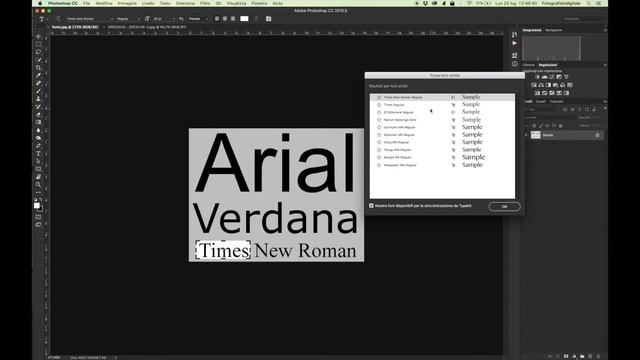Star STIXGeneral Regular as favorite
This screenshot has height=360, width=640.
click(379, 112)
